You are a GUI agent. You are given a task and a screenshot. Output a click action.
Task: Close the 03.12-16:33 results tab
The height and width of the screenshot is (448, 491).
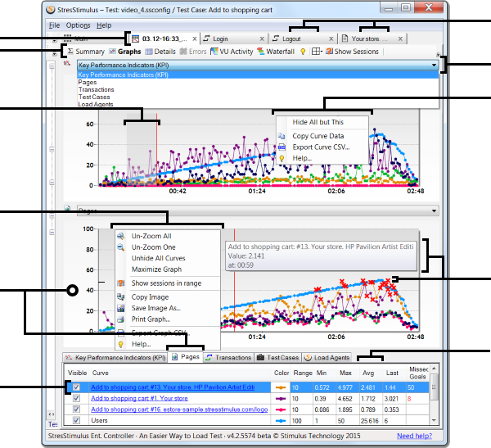195,38
